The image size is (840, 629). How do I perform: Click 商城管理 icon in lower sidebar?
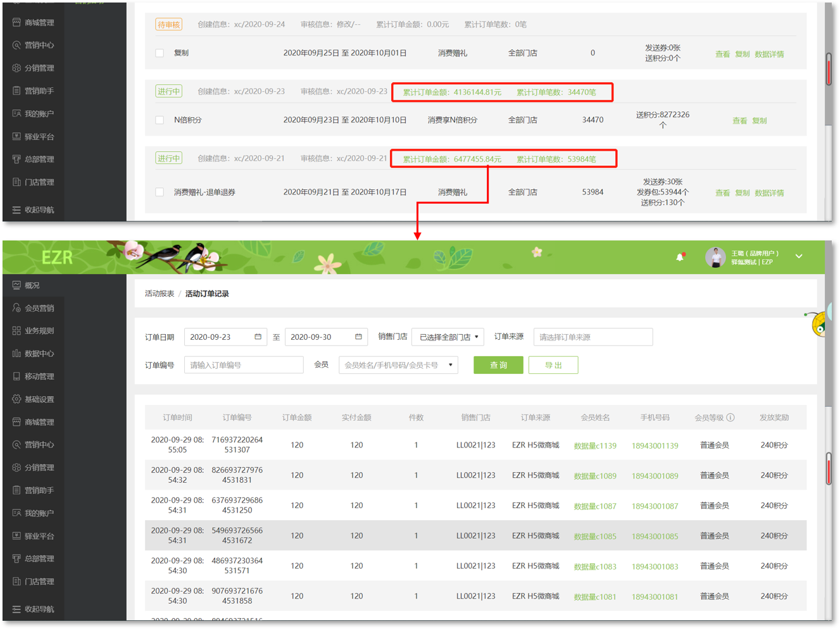(16, 421)
